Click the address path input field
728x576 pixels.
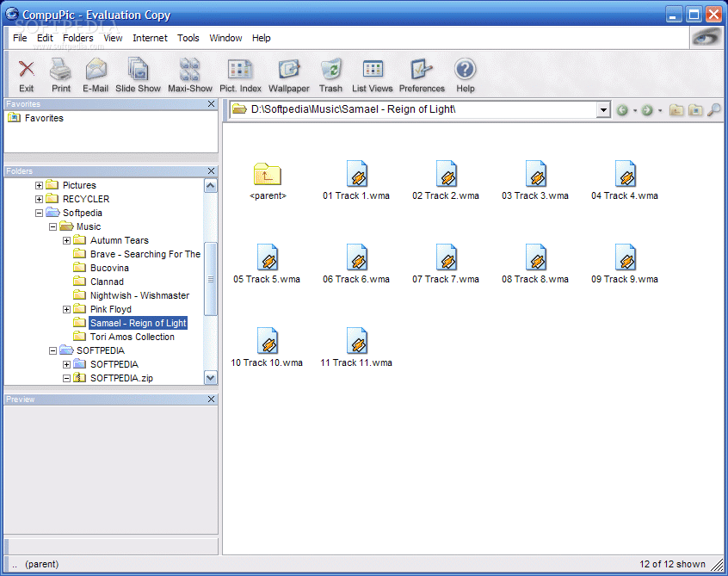pos(413,109)
